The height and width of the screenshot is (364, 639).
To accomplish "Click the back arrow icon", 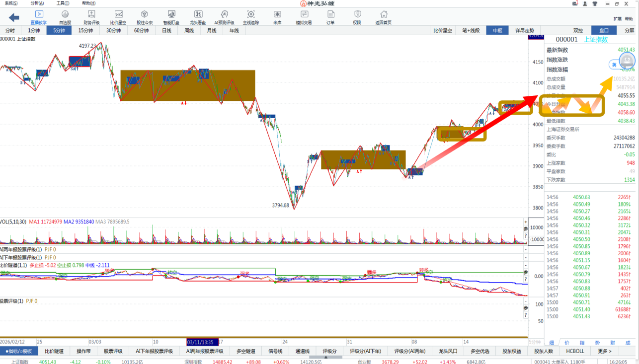I will (x=14, y=17).
